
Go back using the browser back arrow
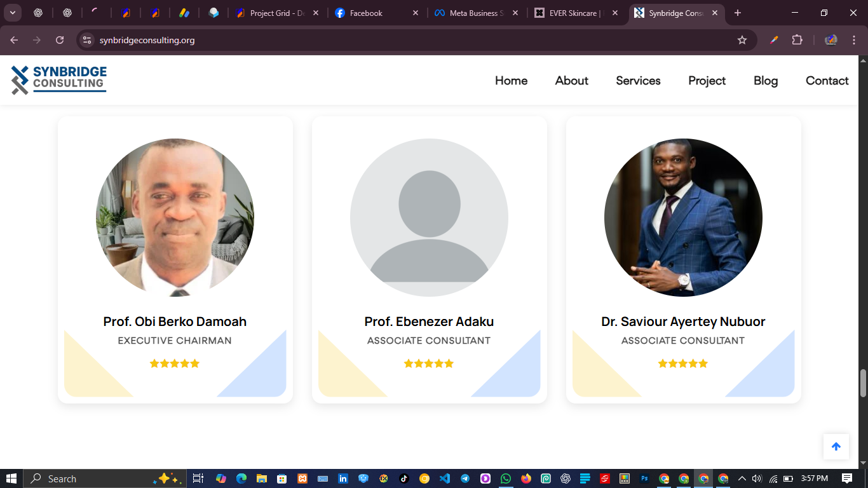click(x=13, y=39)
